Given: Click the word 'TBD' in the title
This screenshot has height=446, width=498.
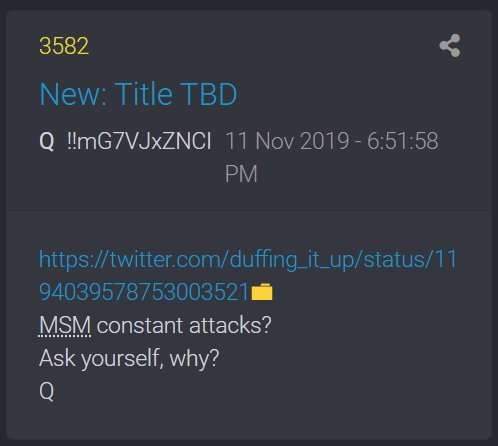Looking at the screenshot, I should coord(209,94).
